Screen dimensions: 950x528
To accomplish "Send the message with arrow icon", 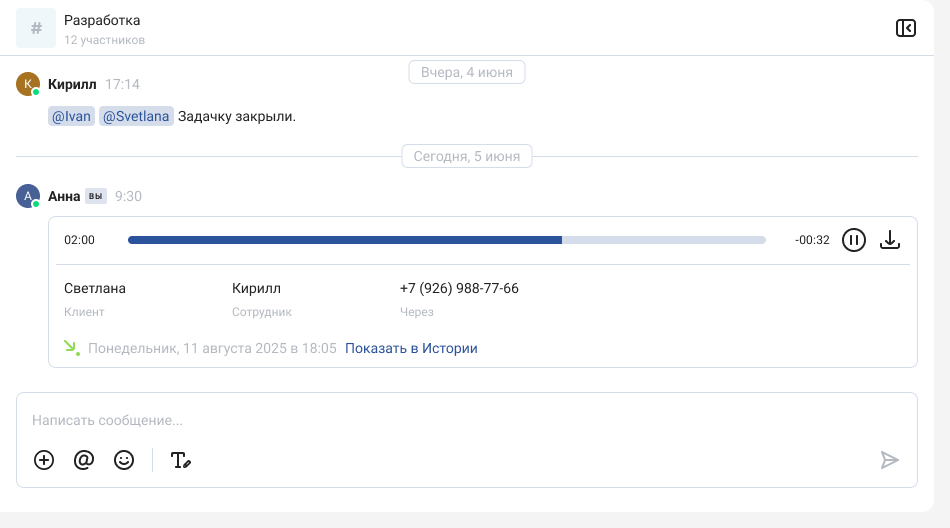I will 889,460.
